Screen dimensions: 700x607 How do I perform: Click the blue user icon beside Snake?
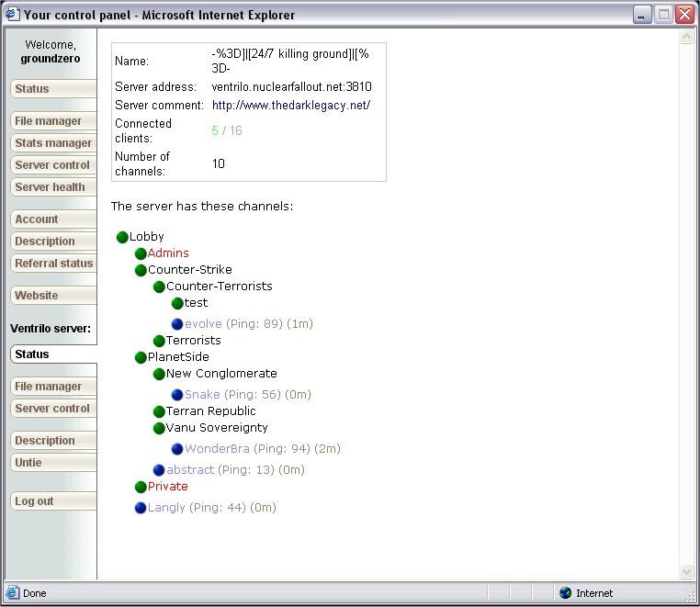[177, 395]
